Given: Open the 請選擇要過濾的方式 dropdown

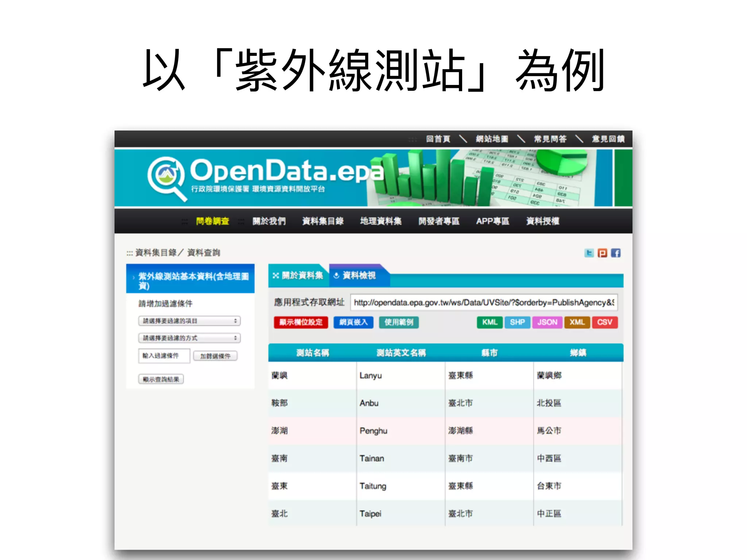Looking at the screenshot, I should (x=189, y=338).
